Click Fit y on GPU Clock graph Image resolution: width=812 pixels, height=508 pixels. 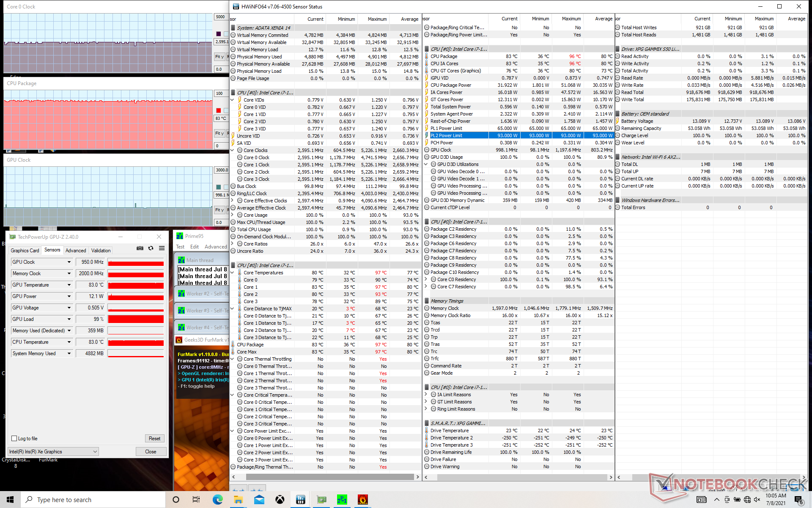pyautogui.click(x=219, y=210)
